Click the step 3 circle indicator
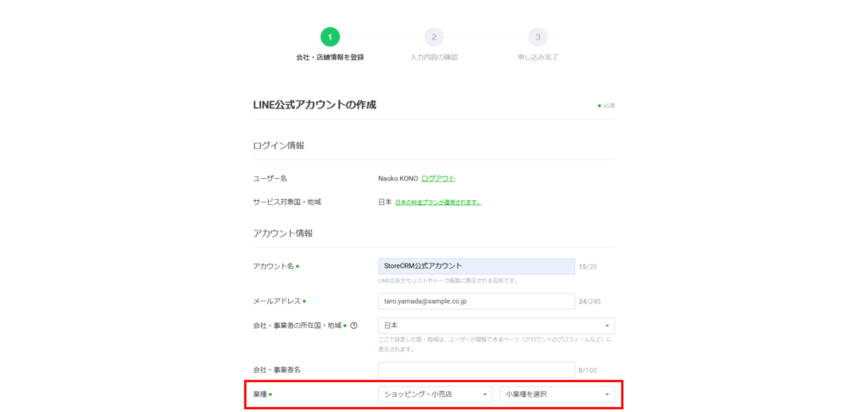The width and height of the screenshot is (868, 412). coord(537,36)
